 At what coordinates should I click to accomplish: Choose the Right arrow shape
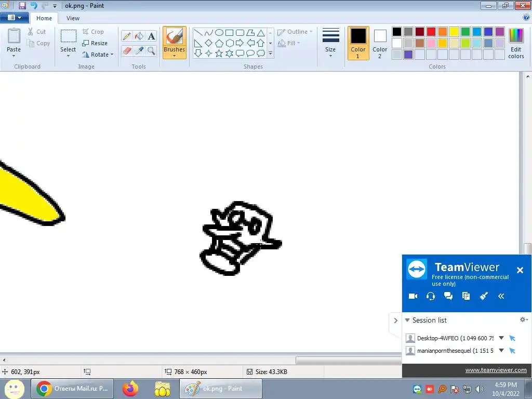tap(240, 43)
